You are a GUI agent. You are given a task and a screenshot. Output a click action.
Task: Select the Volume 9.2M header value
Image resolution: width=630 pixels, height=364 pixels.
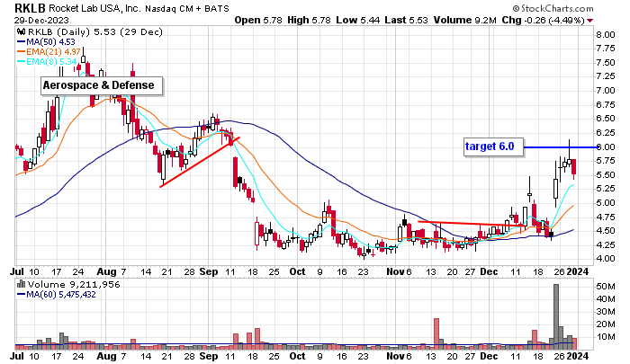click(464, 20)
